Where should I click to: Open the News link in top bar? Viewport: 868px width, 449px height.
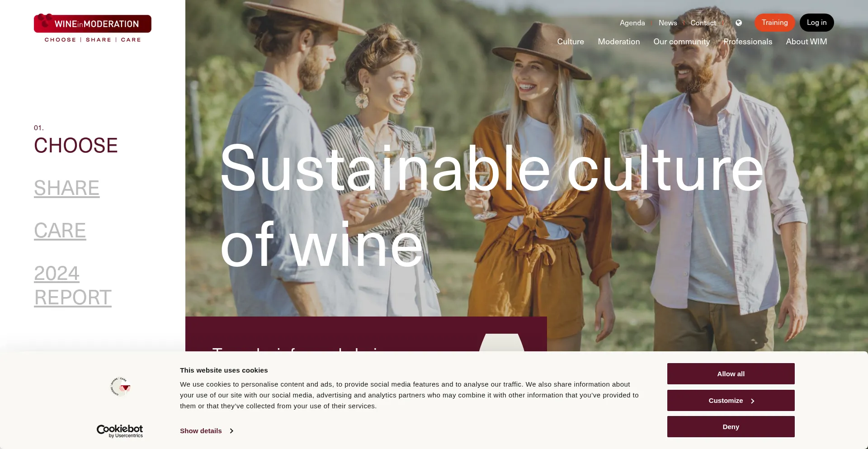(x=668, y=23)
